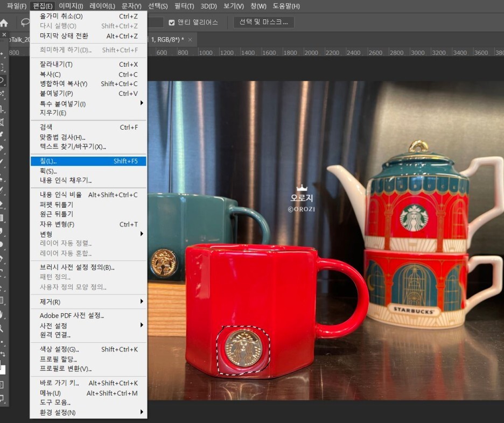Close the open 편집(E) menu
Image resolution: width=504 pixels, height=423 pixels.
click(43, 6)
